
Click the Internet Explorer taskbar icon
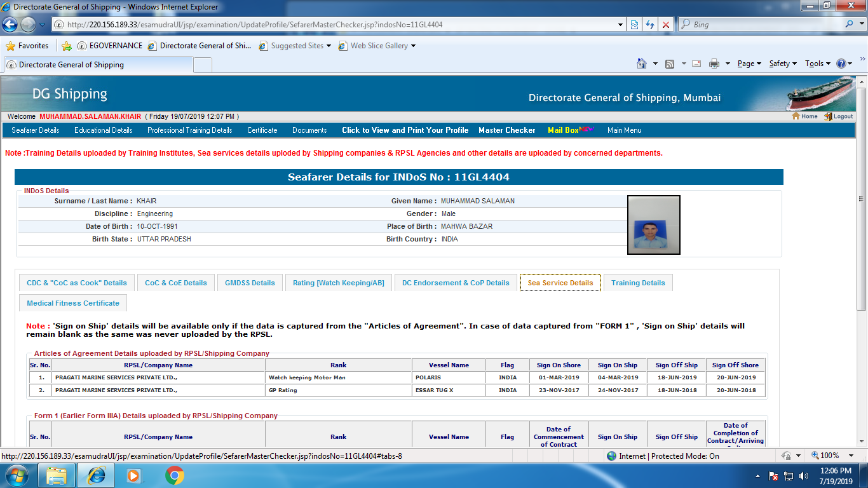pos(97,475)
